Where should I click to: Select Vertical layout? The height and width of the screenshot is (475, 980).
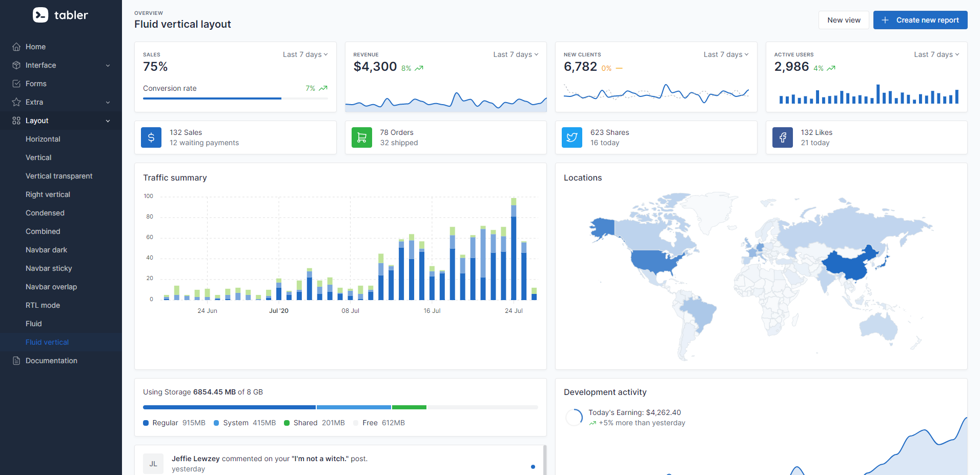(x=61, y=157)
